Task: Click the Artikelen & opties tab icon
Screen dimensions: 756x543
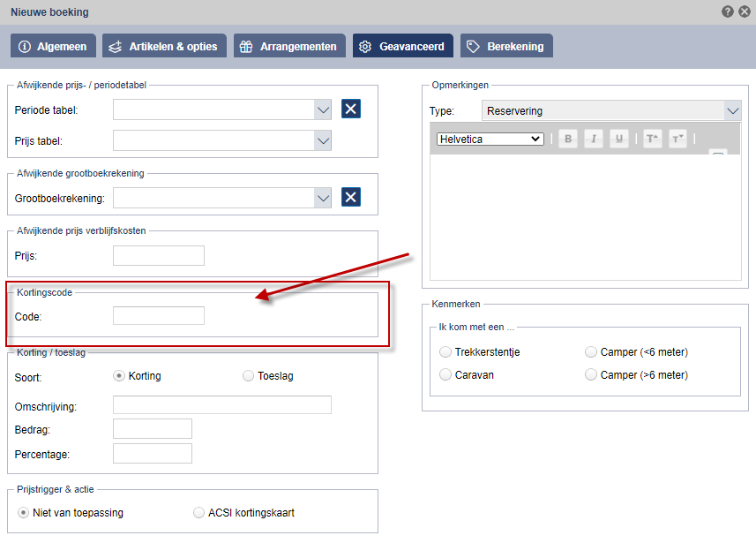Action: [x=116, y=46]
